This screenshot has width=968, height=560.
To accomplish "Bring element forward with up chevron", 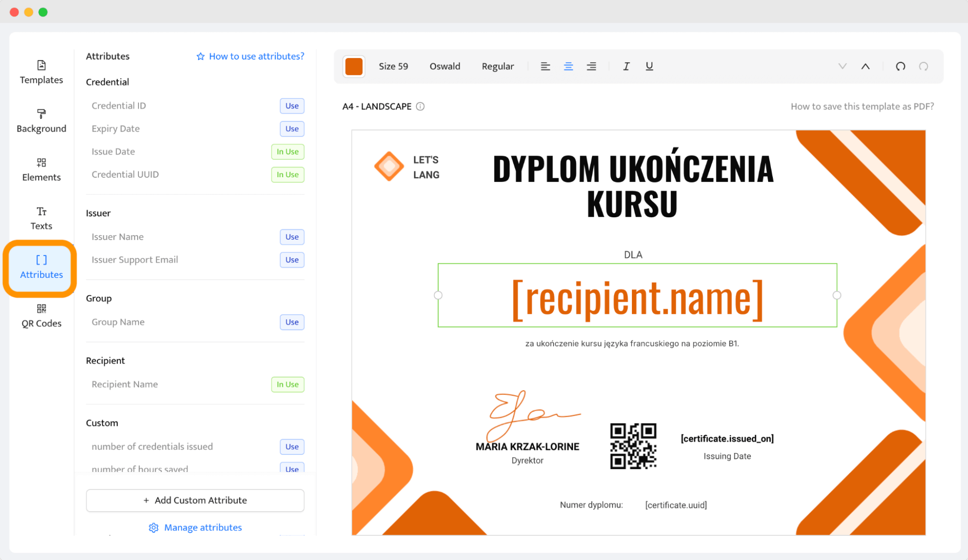I will pyautogui.click(x=865, y=66).
